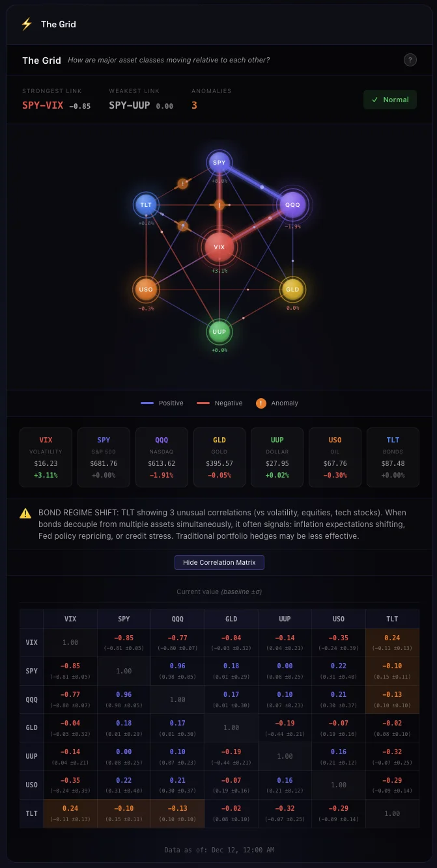Screen dimensions: 437x868
Task: Collapse the matrix with Hide Correlation Matrix
Action: 219,562
